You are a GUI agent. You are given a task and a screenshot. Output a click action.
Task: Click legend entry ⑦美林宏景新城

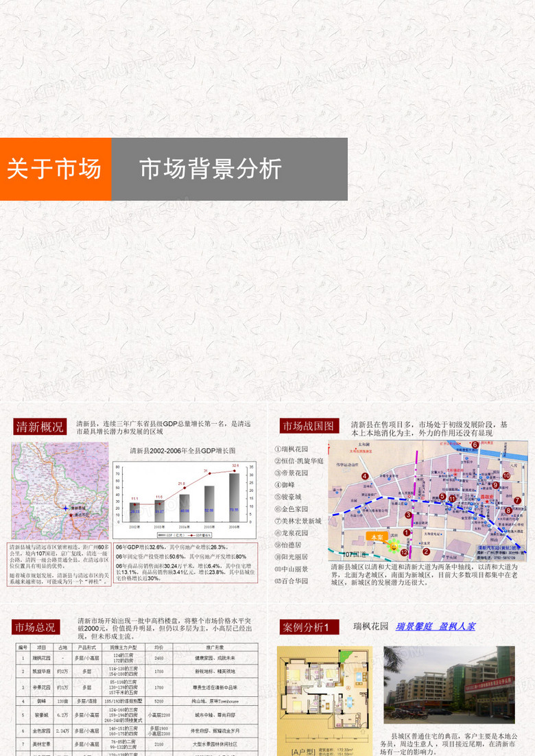(298, 521)
